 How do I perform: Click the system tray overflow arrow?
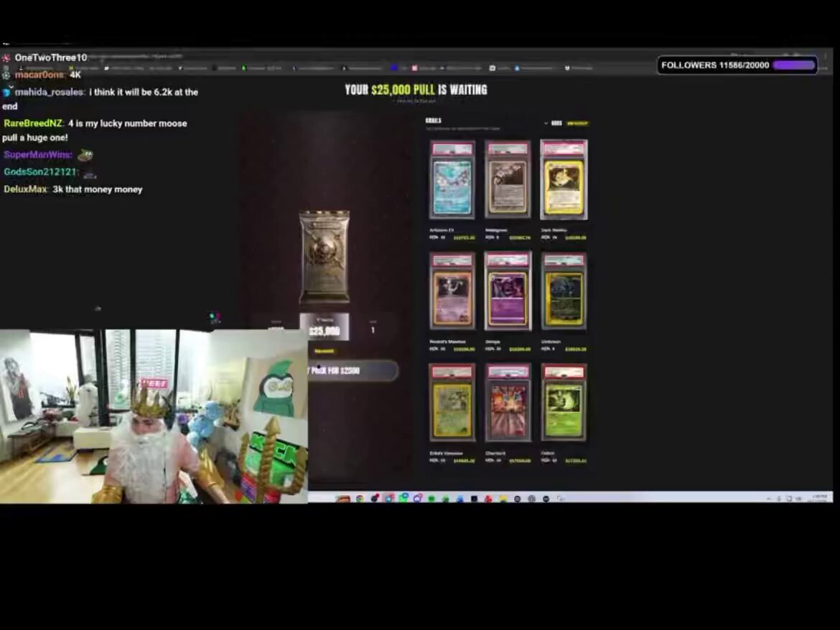click(768, 498)
